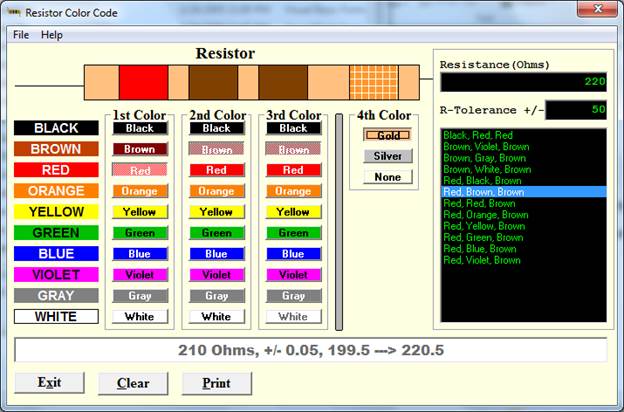Open the Help menu

pyautogui.click(x=52, y=35)
